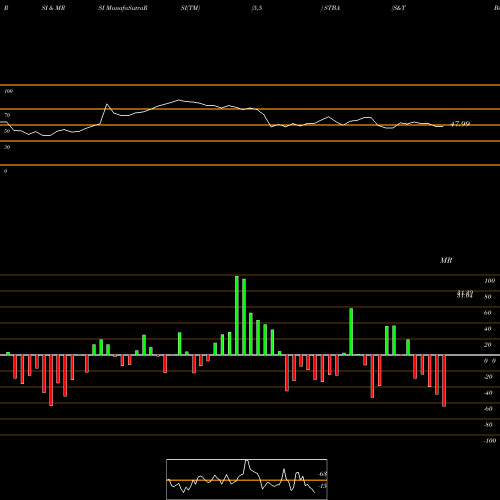Click the rightmost red bar in MR histogram
Viewport: 500px width, 500px height.
[x=444, y=381]
